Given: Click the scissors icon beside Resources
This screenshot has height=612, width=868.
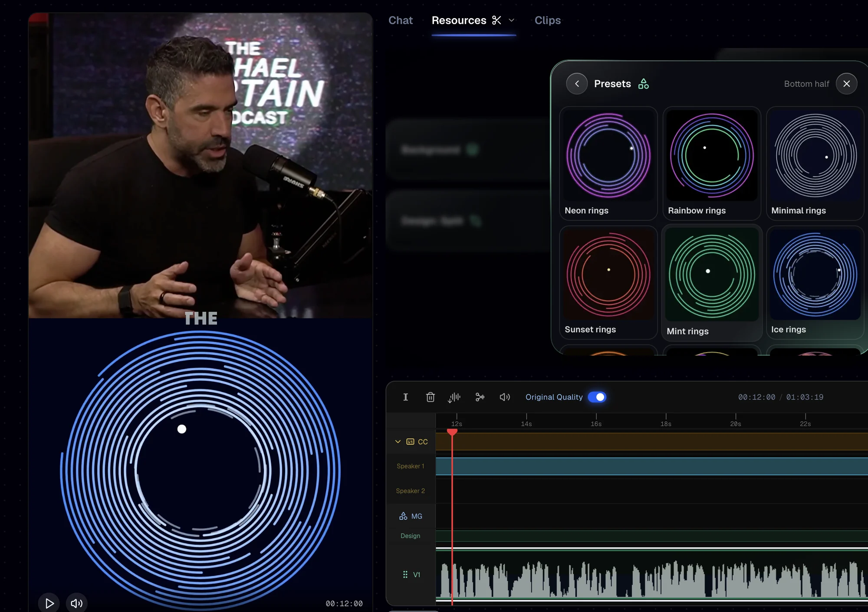Looking at the screenshot, I should (496, 20).
